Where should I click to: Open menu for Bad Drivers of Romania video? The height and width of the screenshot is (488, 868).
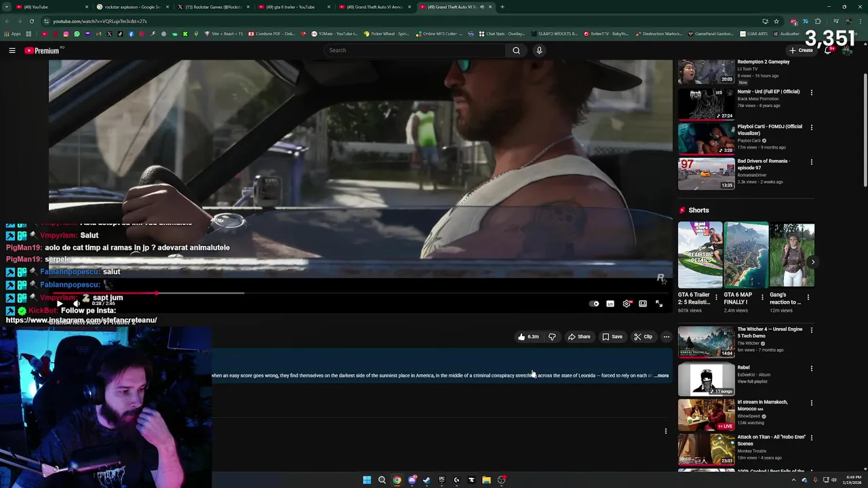pyautogui.click(x=812, y=162)
